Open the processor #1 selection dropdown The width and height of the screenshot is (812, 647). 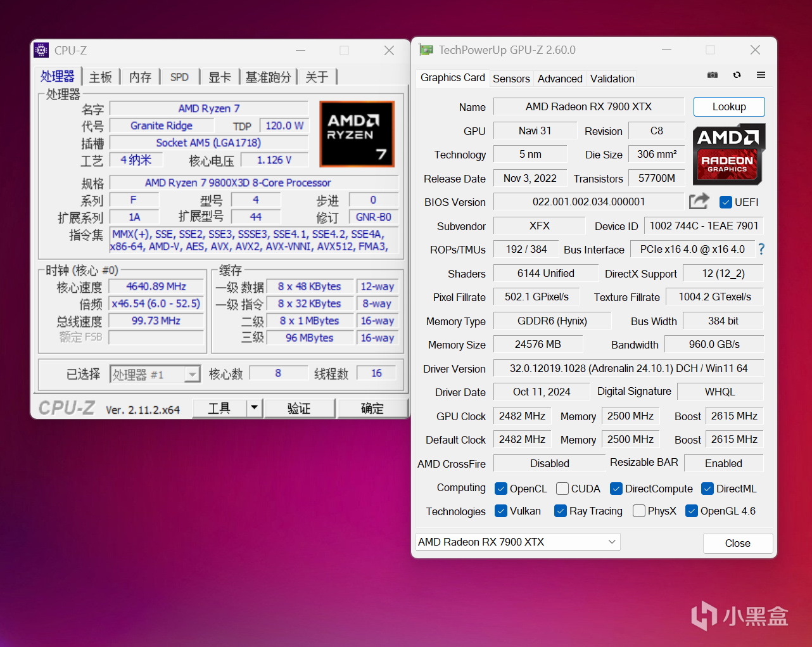192,375
